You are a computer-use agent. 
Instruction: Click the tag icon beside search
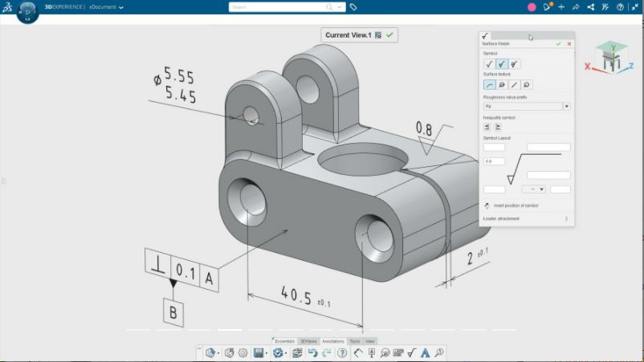(354, 7)
